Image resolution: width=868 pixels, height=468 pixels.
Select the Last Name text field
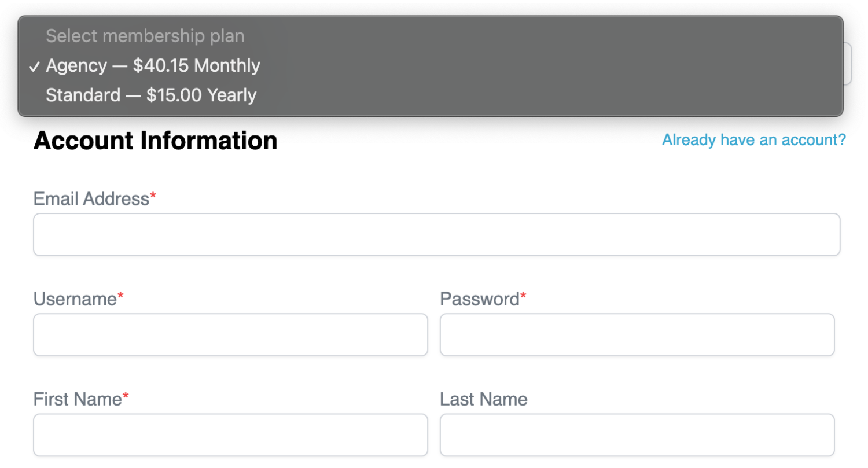[637, 434]
